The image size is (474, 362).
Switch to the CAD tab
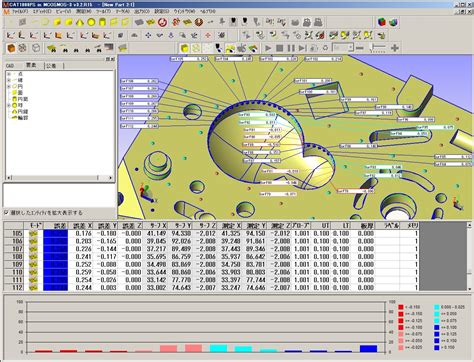pyautogui.click(x=10, y=66)
